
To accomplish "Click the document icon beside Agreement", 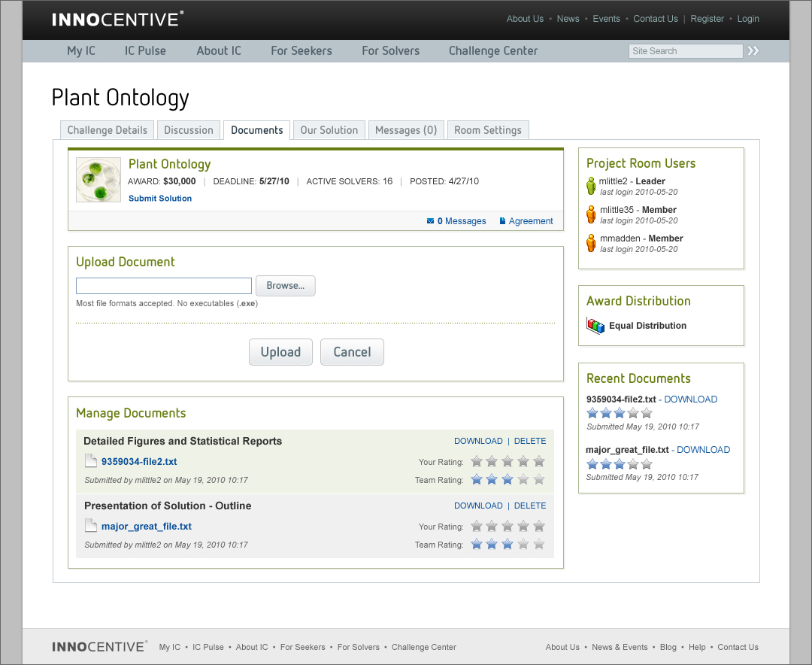I will (x=502, y=221).
